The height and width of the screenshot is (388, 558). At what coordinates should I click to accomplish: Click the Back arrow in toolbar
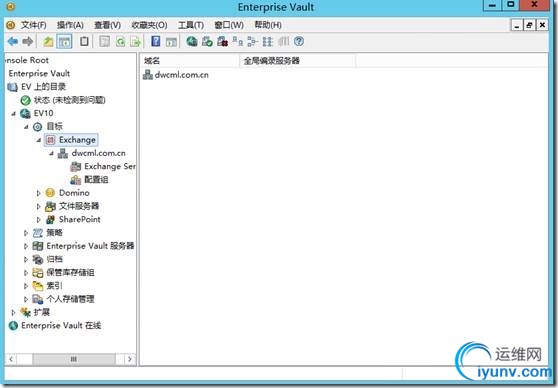click(x=13, y=42)
